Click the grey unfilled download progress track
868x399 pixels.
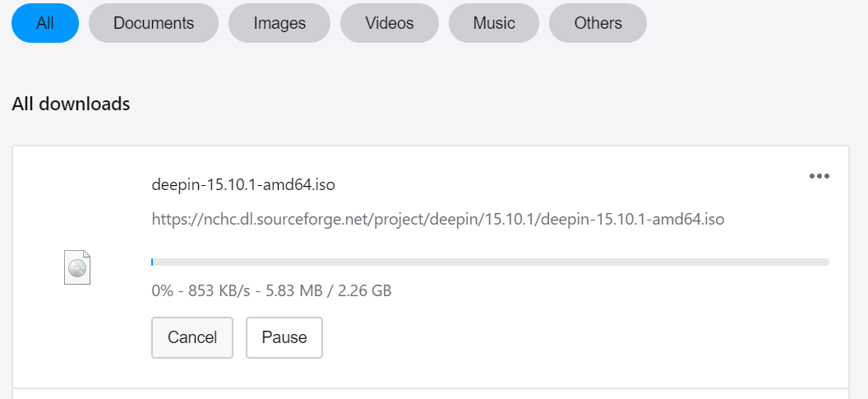pyautogui.click(x=493, y=262)
